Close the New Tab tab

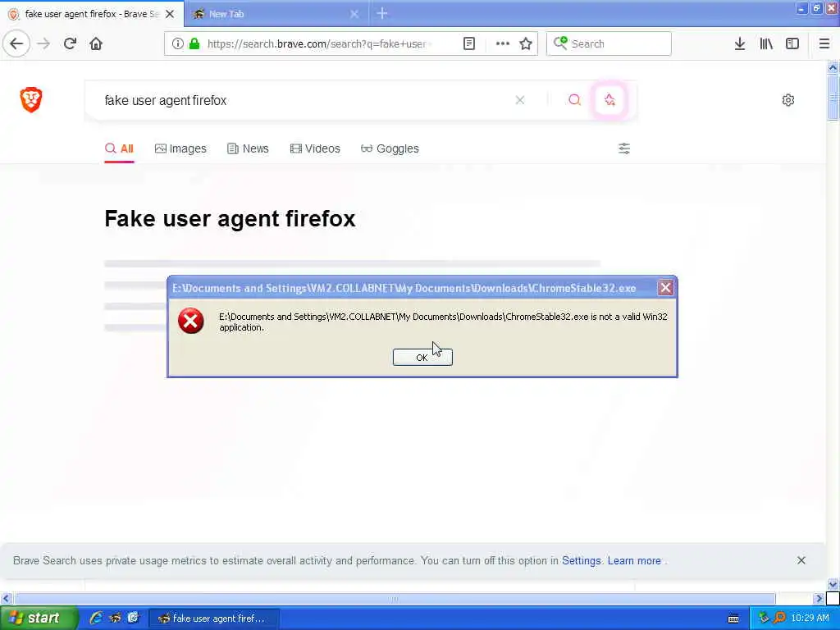(354, 14)
